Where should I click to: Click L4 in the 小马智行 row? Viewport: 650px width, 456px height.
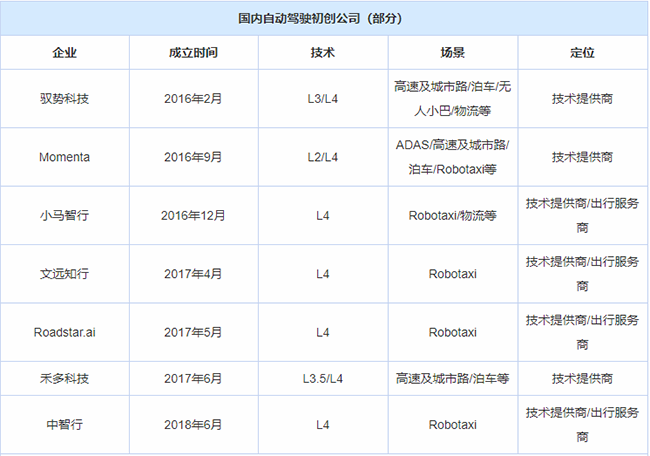tap(323, 216)
